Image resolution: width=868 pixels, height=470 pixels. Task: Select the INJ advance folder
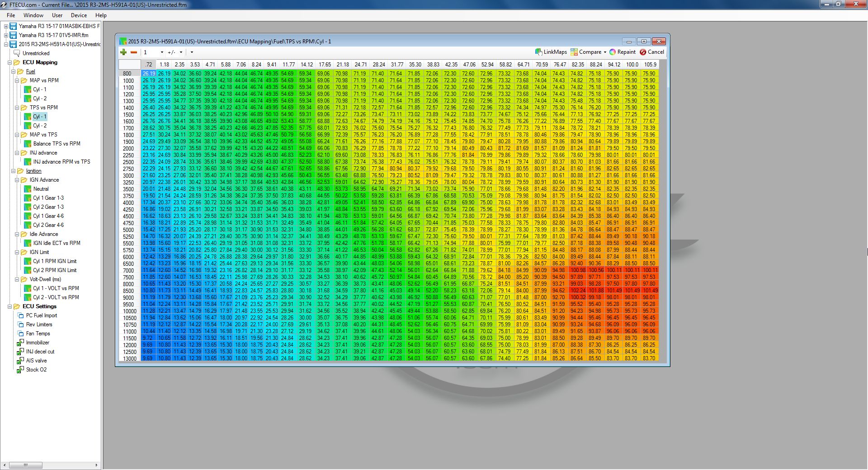(43, 153)
